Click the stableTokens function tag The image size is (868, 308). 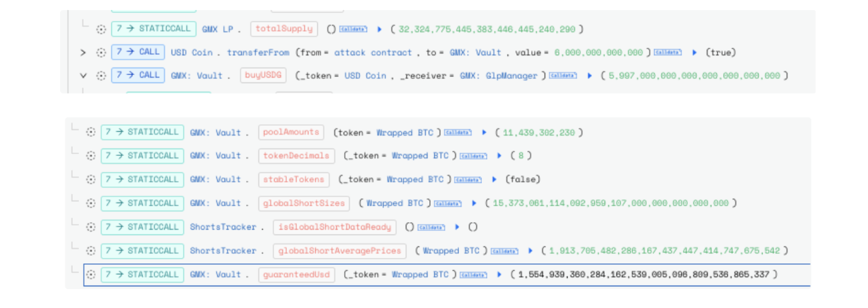[x=294, y=180]
